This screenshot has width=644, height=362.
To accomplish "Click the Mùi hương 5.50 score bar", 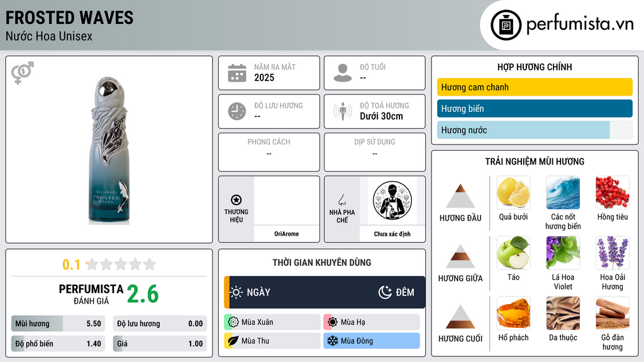I will (58, 324).
